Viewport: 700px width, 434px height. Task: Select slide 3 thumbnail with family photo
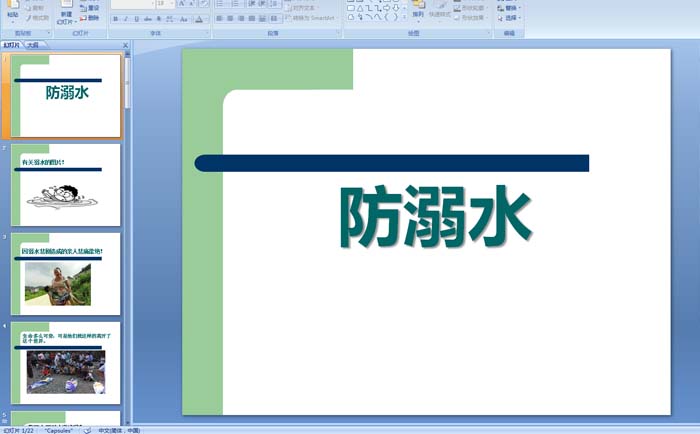coord(66,274)
